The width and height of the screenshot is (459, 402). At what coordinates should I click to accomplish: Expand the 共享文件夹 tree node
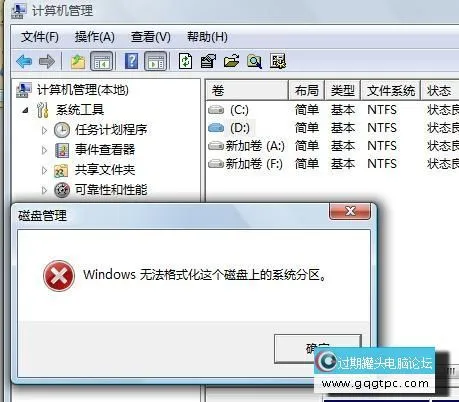coord(44,170)
